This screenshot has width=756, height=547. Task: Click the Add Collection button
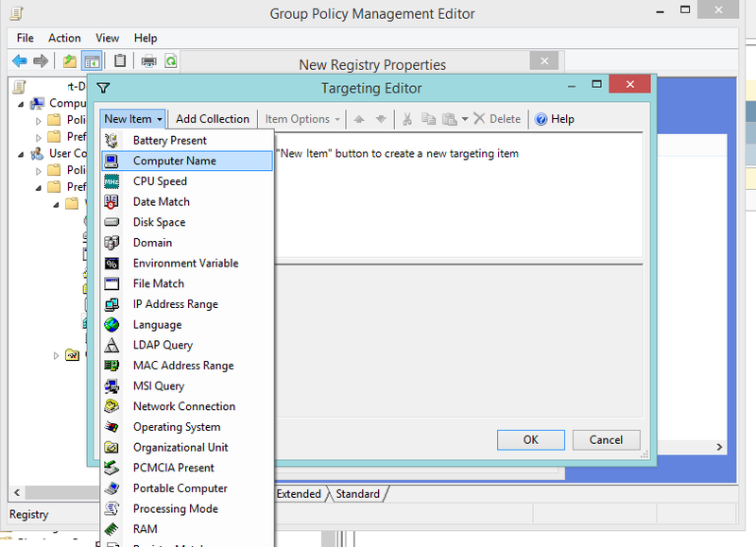click(212, 118)
